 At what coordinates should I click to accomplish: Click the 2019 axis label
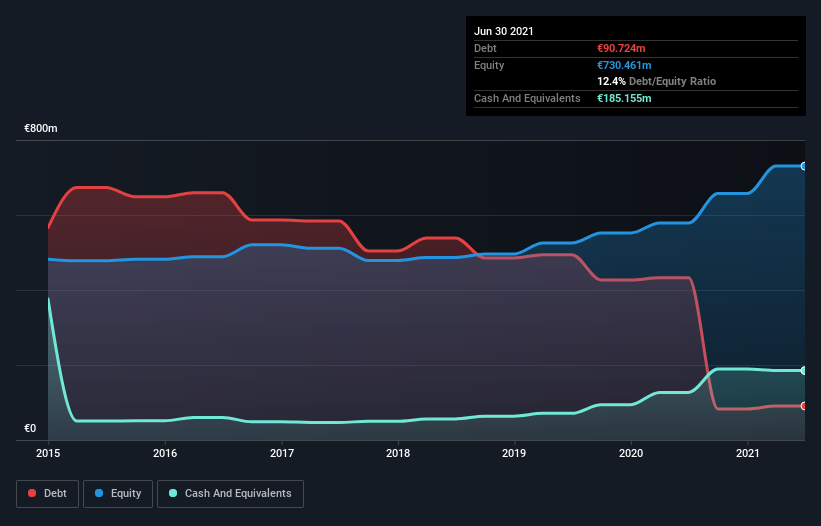point(514,453)
